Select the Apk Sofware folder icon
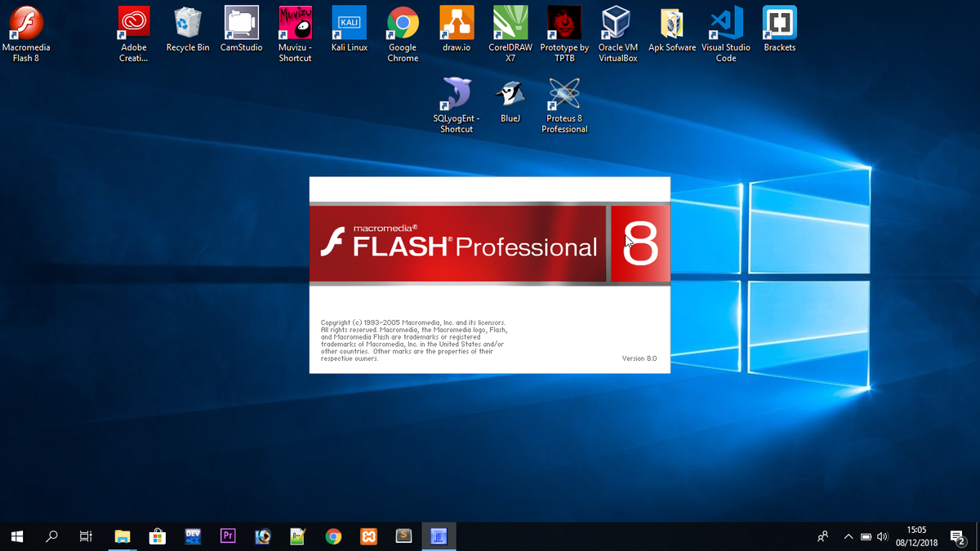The width and height of the screenshot is (980, 551). click(672, 30)
